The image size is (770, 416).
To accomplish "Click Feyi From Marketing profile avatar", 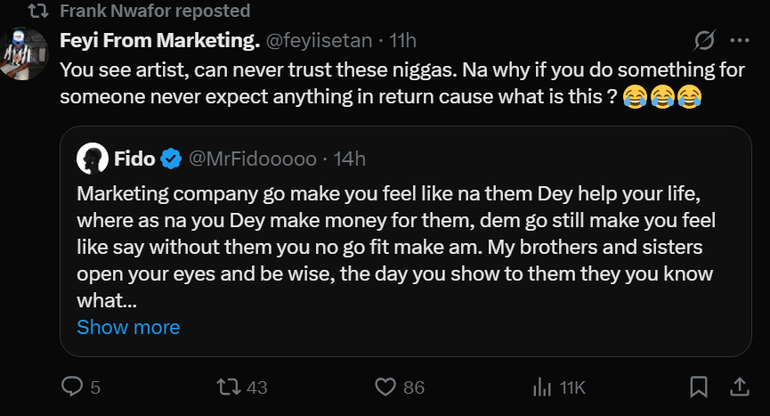I will point(24,54).
